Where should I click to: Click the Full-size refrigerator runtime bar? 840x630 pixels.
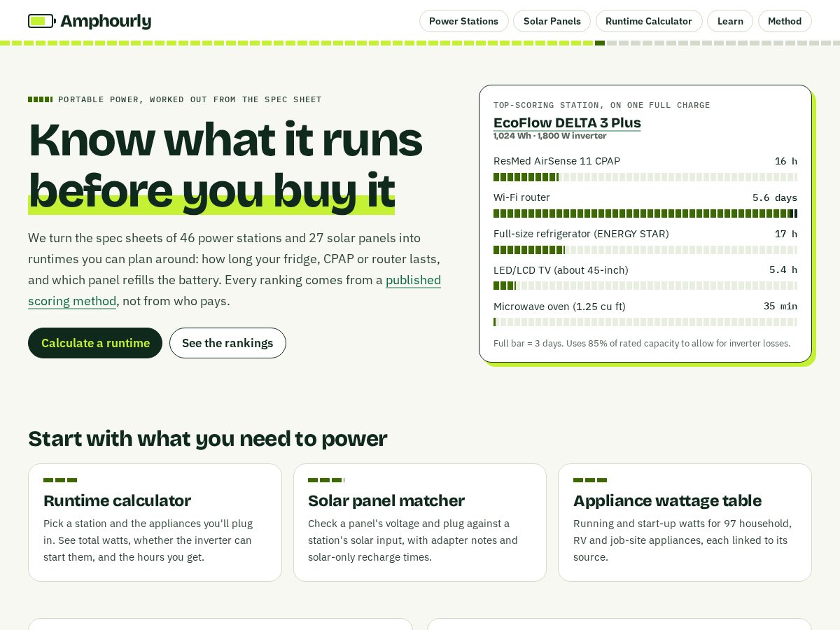click(x=645, y=250)
